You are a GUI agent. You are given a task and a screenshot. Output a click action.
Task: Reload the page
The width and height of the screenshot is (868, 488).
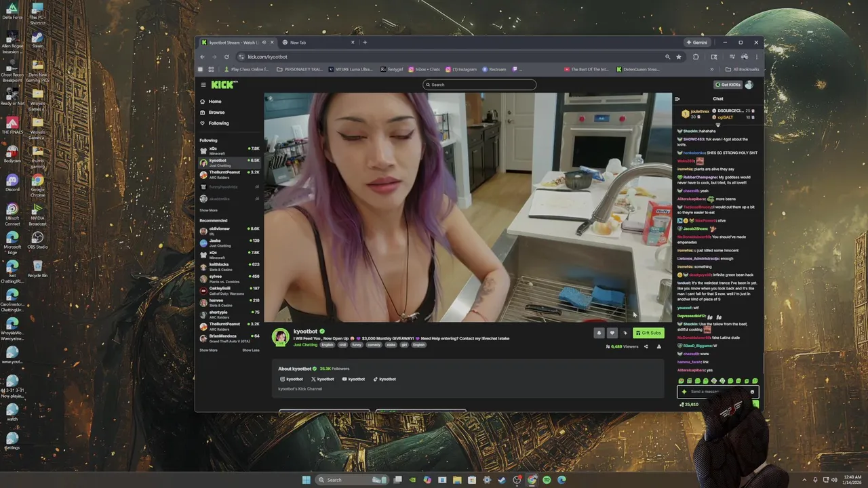(226, 57)
